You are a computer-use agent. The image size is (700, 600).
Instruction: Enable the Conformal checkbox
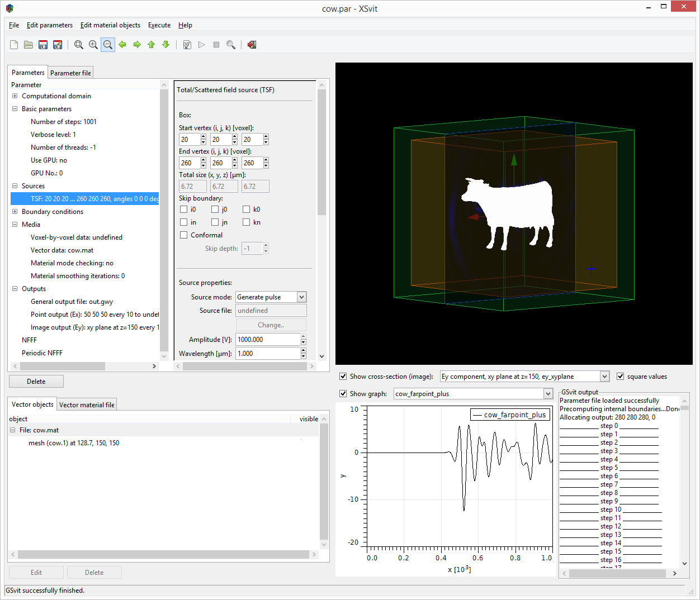click(184, 235)
